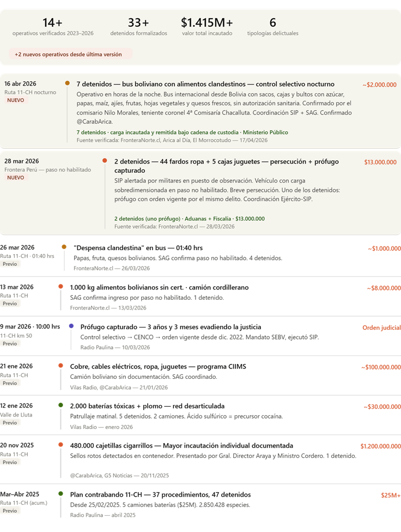Open the Cobre, cables eléctricos entry title

pos(158,366)
